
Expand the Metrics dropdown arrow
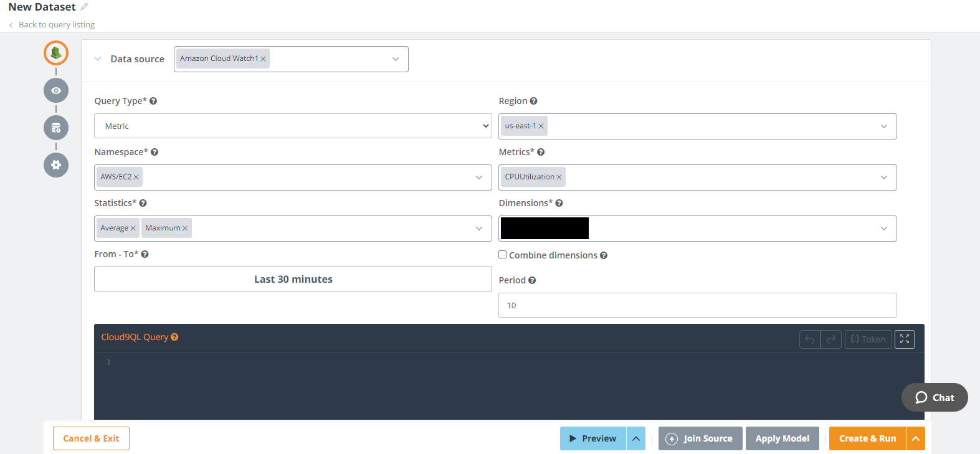click(883, 177)
